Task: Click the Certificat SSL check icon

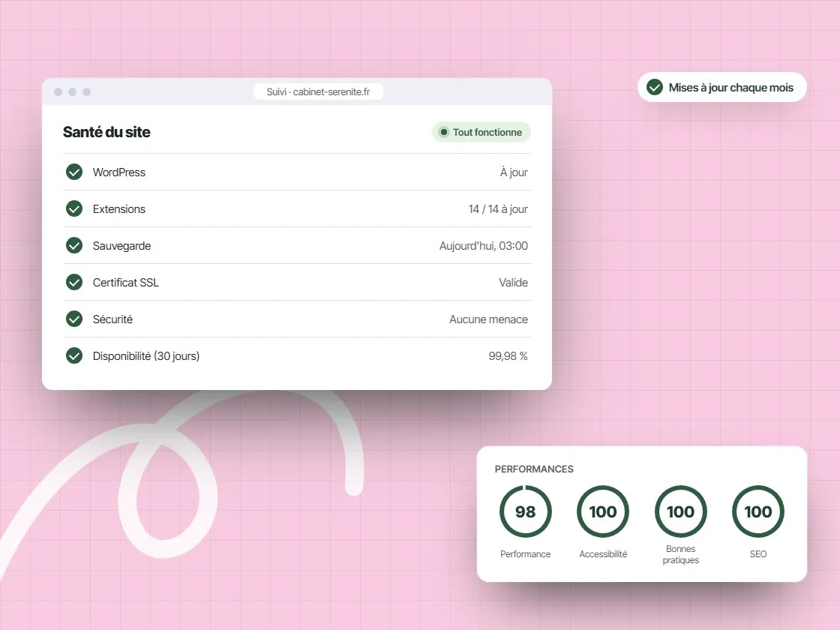Action: (x=74, y=282)
